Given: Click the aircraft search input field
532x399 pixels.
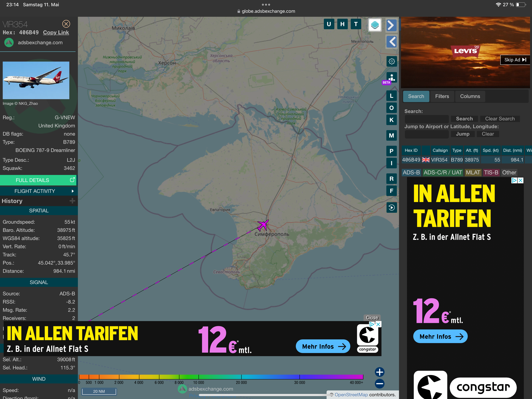Looking at the screenshot, I should [x=426, y=119].
